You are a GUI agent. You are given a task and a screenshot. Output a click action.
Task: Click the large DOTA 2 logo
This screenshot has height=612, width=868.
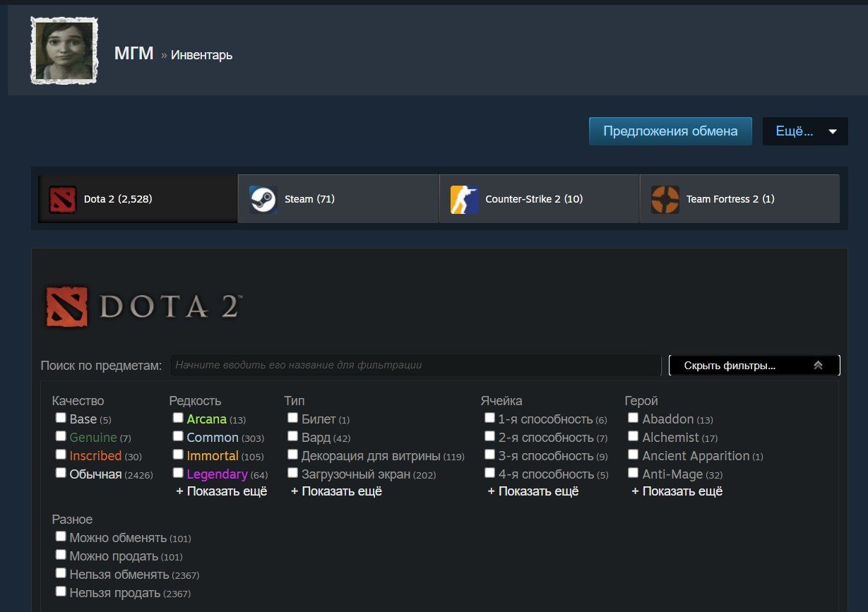tap(143, 306)
